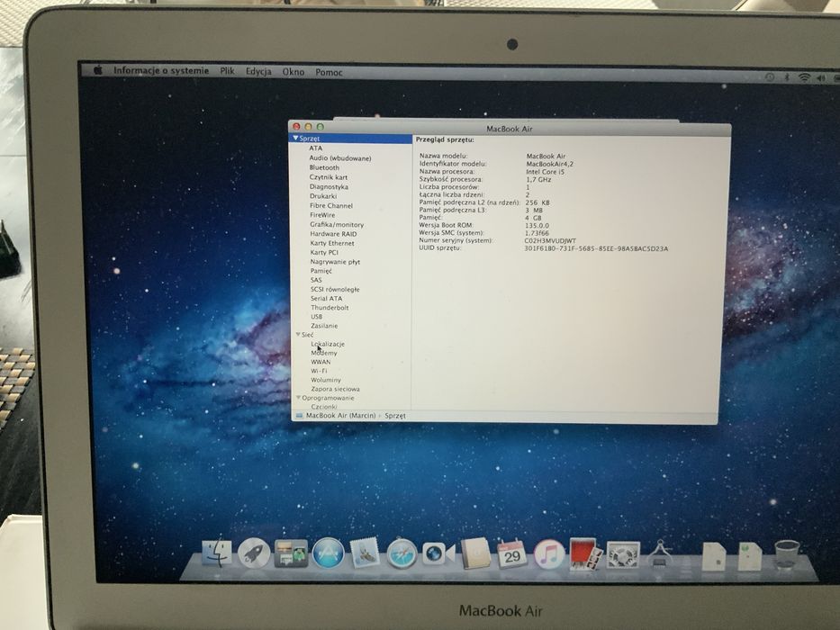Select Karty Ethernet entry
The height and width of the screenshot is (630, 840).
(x=331, y=243)
